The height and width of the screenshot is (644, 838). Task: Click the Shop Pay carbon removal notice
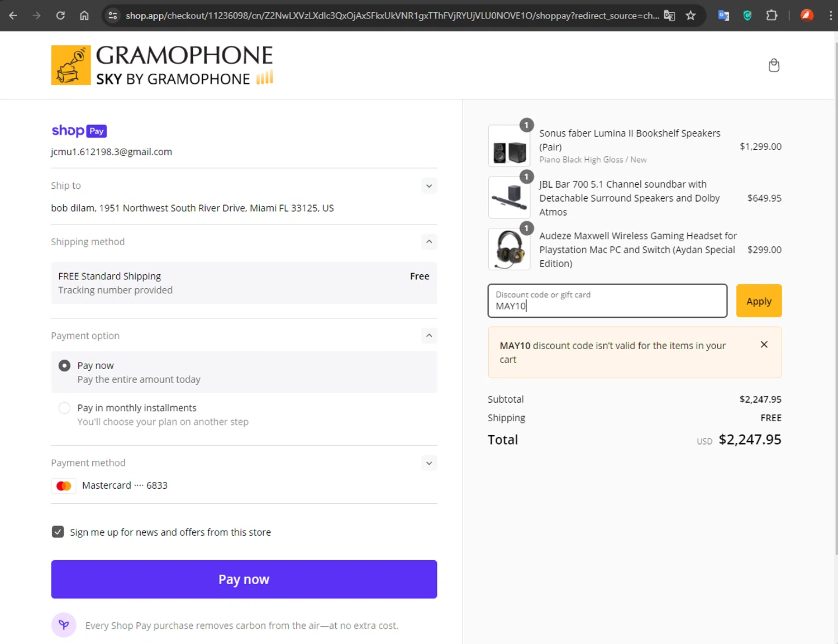pos(242,626)
